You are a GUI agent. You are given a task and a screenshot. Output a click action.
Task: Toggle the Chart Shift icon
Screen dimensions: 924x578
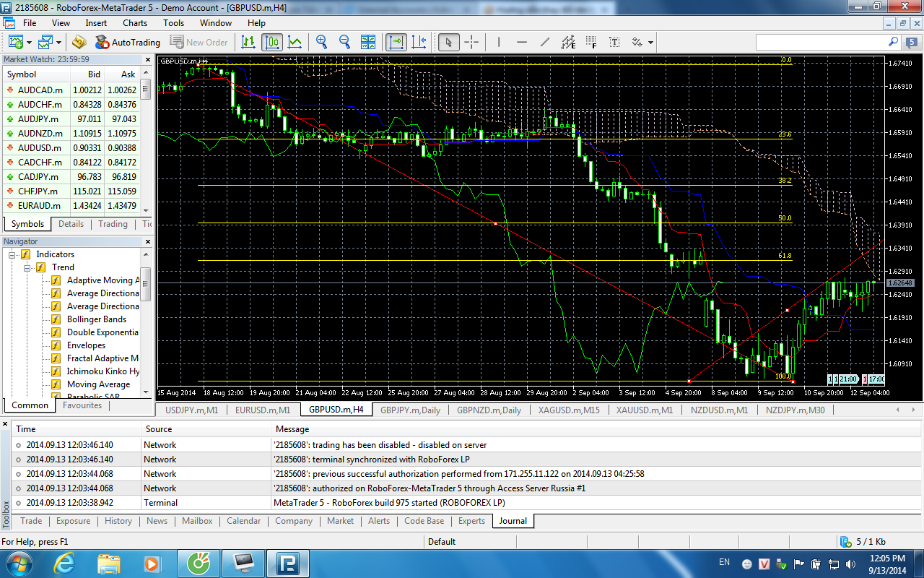(x=419, y=42)
